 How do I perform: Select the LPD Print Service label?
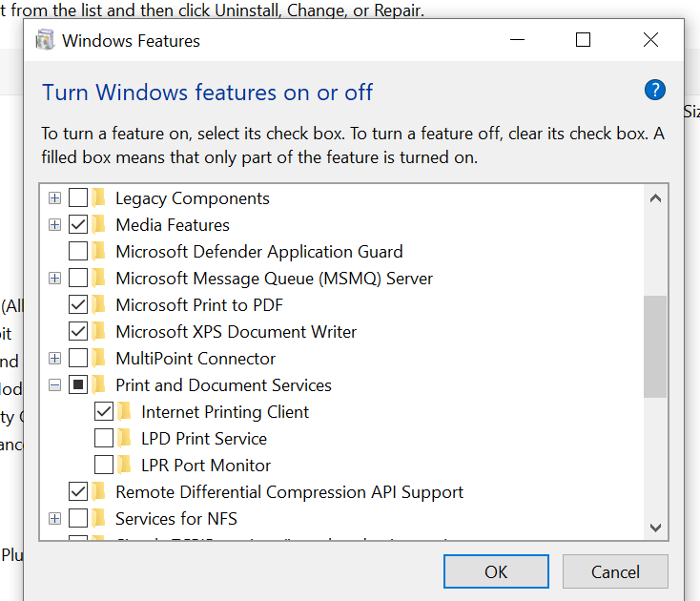point(204,439)
